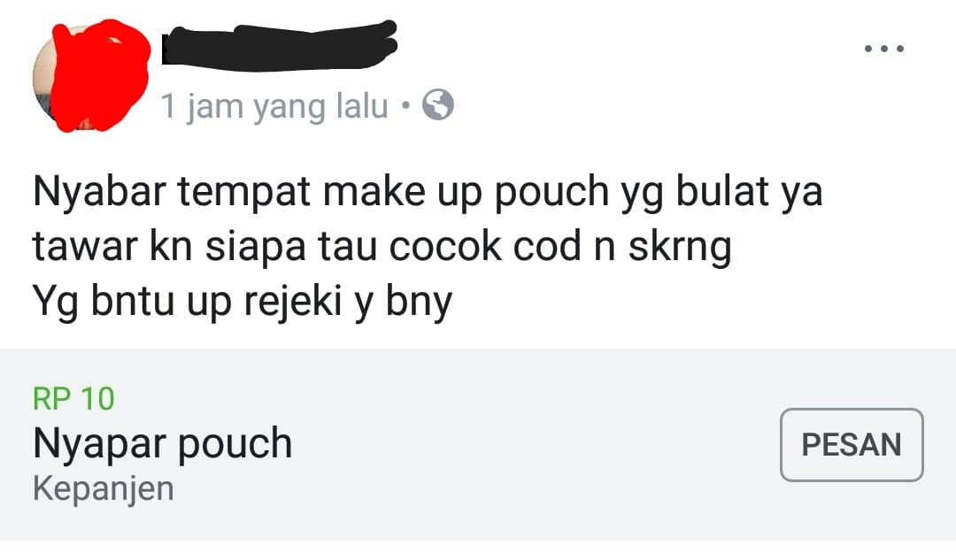Image resolution: width=956 pixels, height=560 pixels.
Task: Click the 'Nyabar tempat make up pouch' line
Action: (x=428, y=193)
